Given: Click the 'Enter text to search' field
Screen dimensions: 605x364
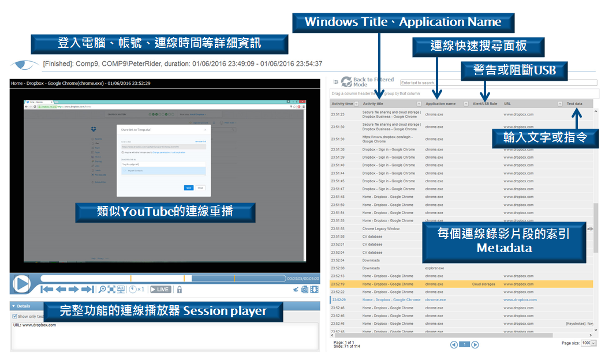Looking at the screenshot, I should 498,83.
